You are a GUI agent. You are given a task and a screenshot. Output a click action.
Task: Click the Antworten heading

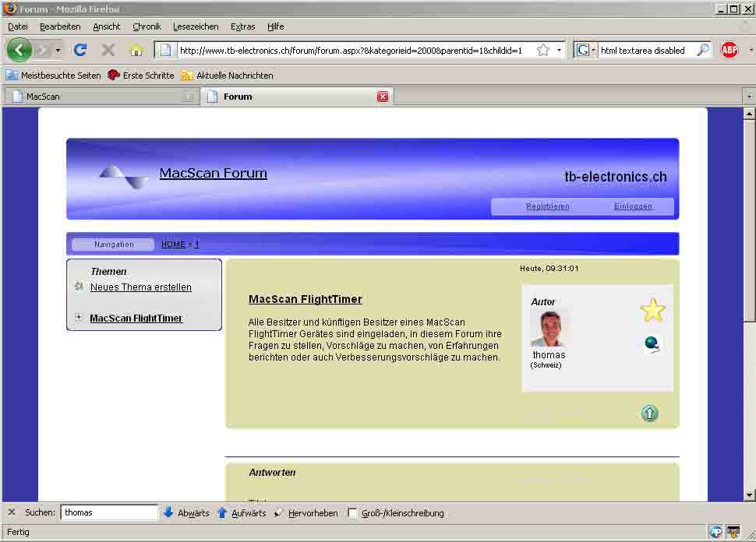(x=273, y=473)
